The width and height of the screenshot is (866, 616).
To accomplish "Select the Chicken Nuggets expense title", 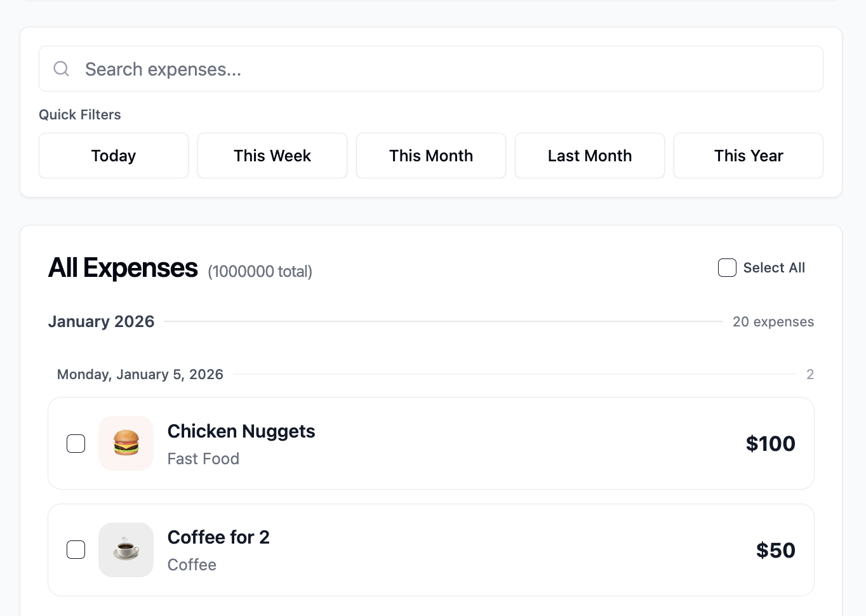I will coord(241,431).
